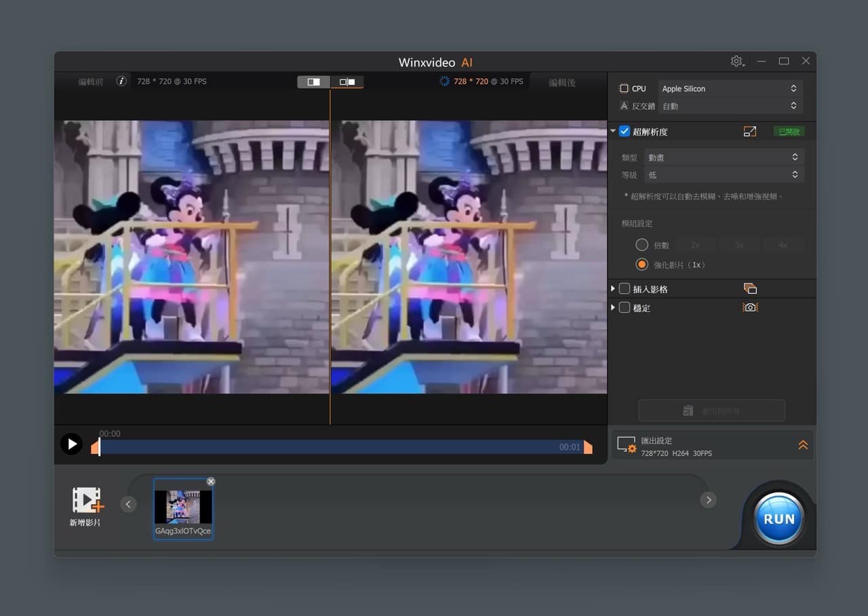The width and height of the screenshot is (868, 616).
Task: Click the 728*720 H264 30FPS export text
Action: (x=677, y=453)
